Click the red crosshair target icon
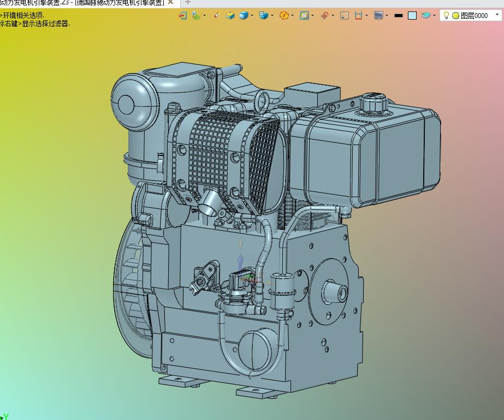 tap(324, 16)
